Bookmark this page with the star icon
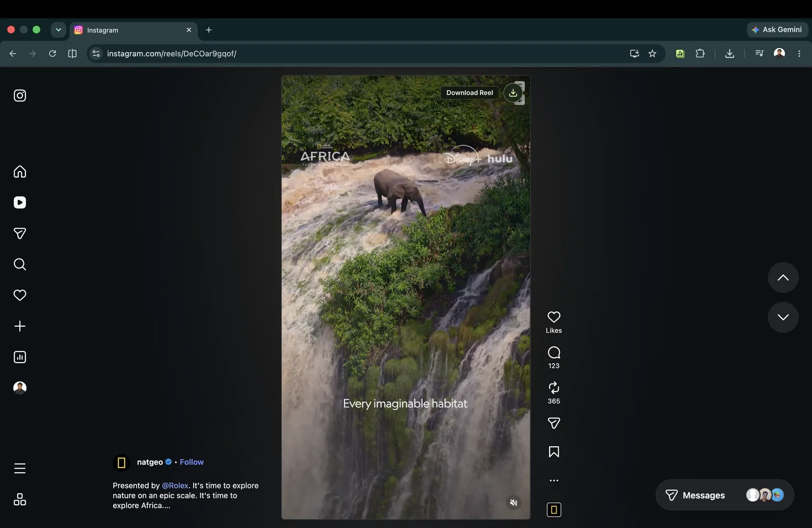 [653, 53]
